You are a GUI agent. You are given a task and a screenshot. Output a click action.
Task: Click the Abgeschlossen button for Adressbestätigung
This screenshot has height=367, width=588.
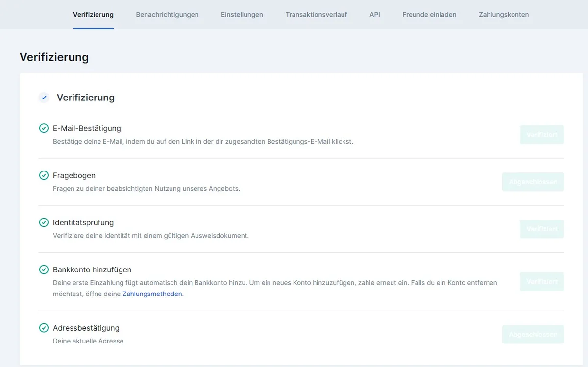tap(533, 334)
